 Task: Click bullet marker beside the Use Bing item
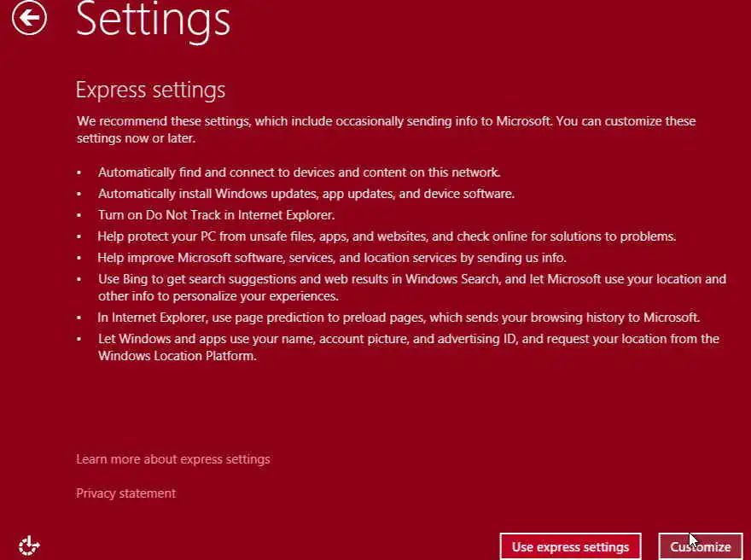pos(79,280)
